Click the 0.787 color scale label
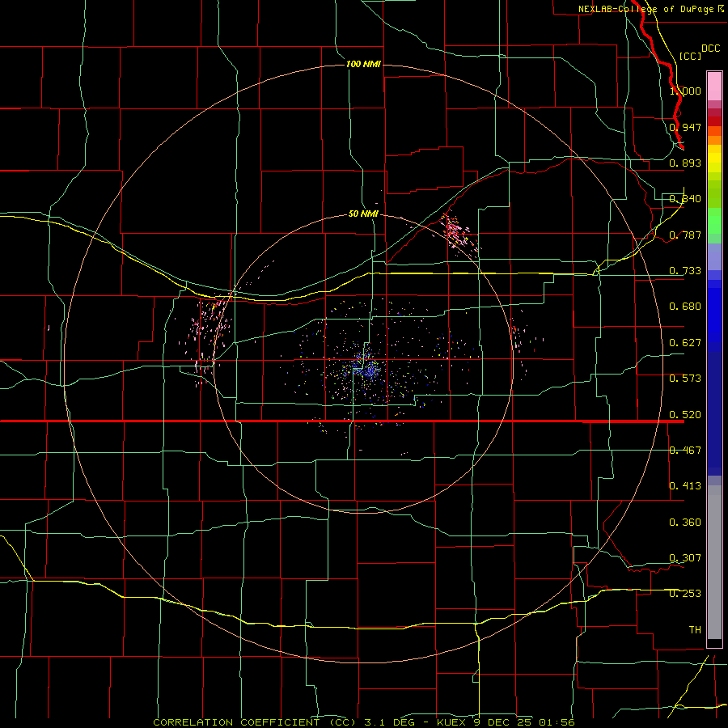 pyautogui.click(x=685, y=235)
